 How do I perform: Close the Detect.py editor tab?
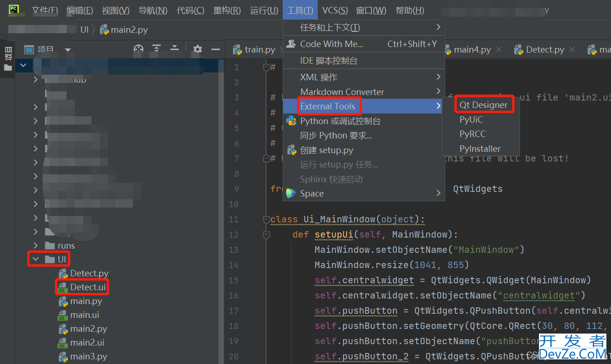(x=572, y=49)
